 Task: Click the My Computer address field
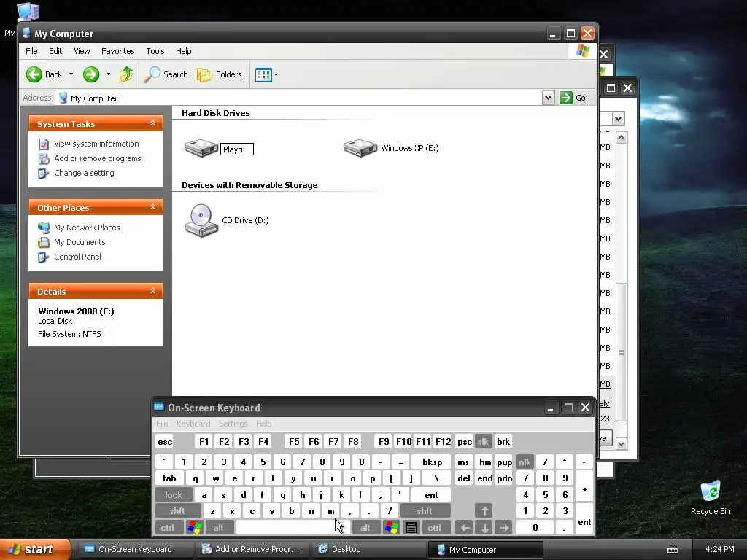coord(299,98)
